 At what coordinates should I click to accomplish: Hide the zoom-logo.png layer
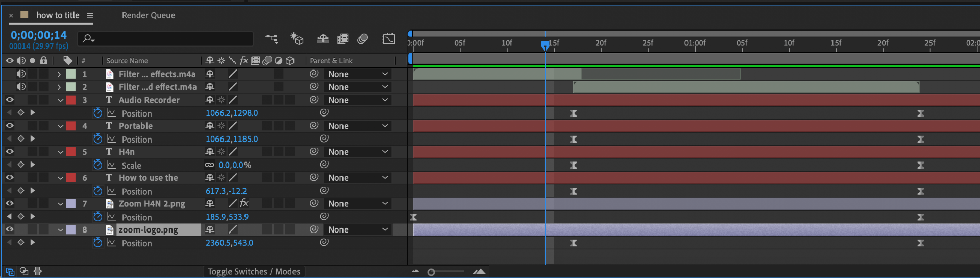[10, 229]
